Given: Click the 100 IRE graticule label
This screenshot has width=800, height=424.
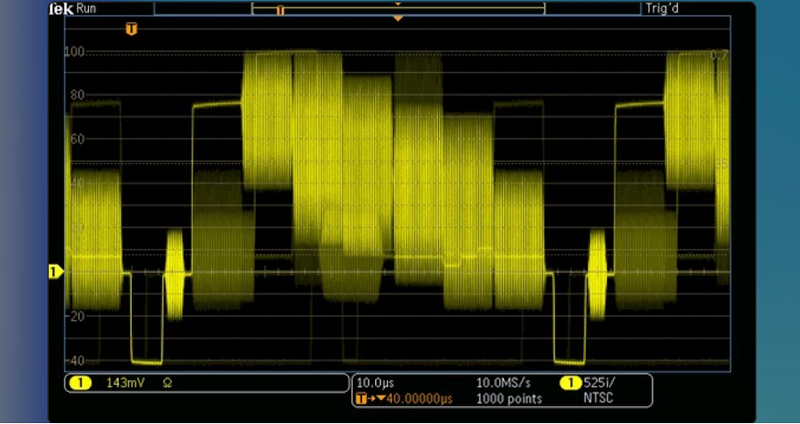Looking at the screenshot, I should pos(75,52).
